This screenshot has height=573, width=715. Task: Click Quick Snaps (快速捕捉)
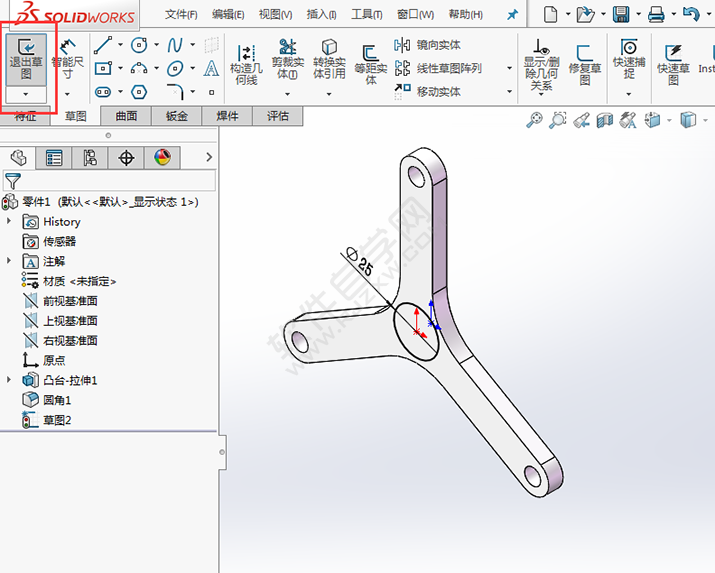click(x=629, y=59)
